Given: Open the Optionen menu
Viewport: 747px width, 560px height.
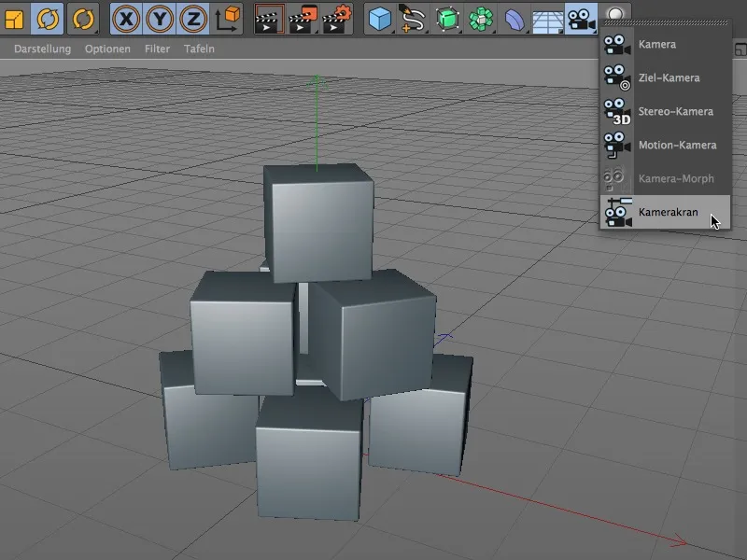Looking at the screenshot, I should [x=107, y=49].
